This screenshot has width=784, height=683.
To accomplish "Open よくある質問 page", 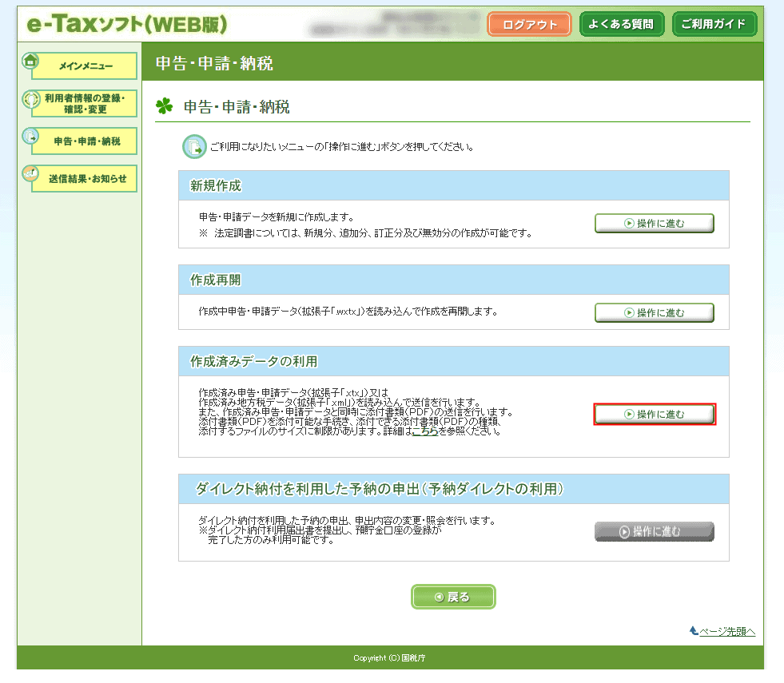I will (622, 24).
